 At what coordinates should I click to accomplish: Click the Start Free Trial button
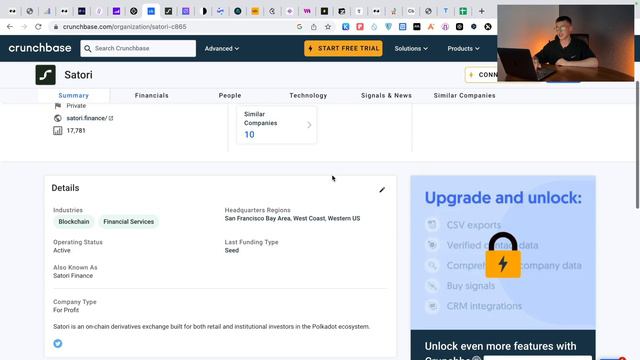[x=343, y=48]
